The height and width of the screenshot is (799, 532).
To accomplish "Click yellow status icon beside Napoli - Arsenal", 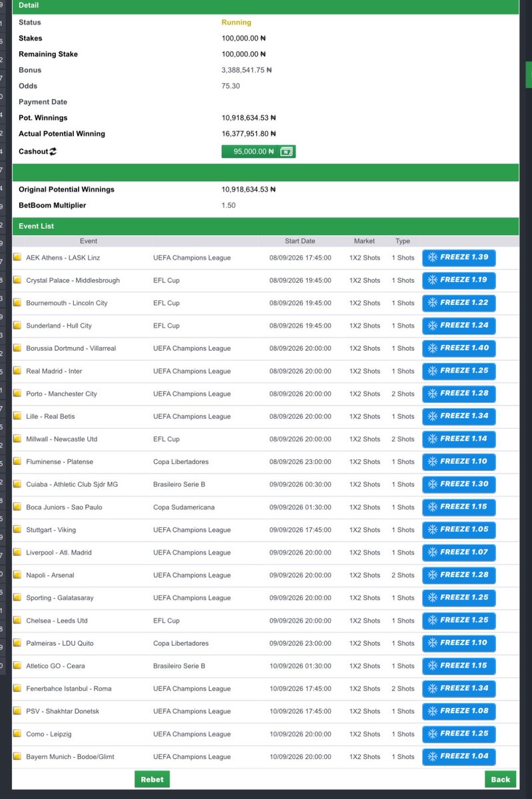I will [17, 575].
